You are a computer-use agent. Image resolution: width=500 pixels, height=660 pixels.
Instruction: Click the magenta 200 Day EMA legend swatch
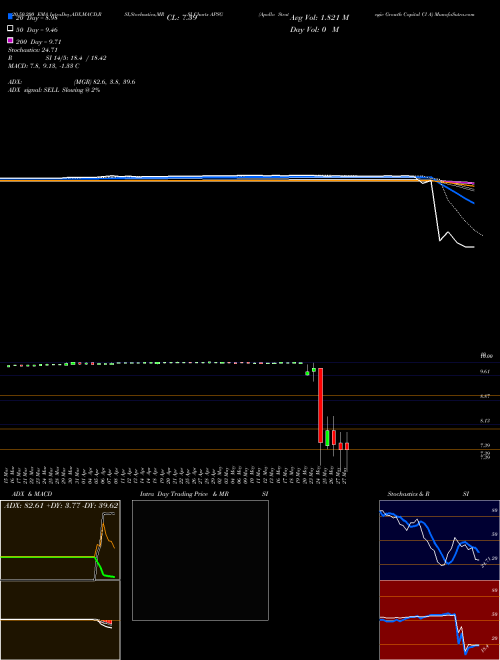point(10,40)
